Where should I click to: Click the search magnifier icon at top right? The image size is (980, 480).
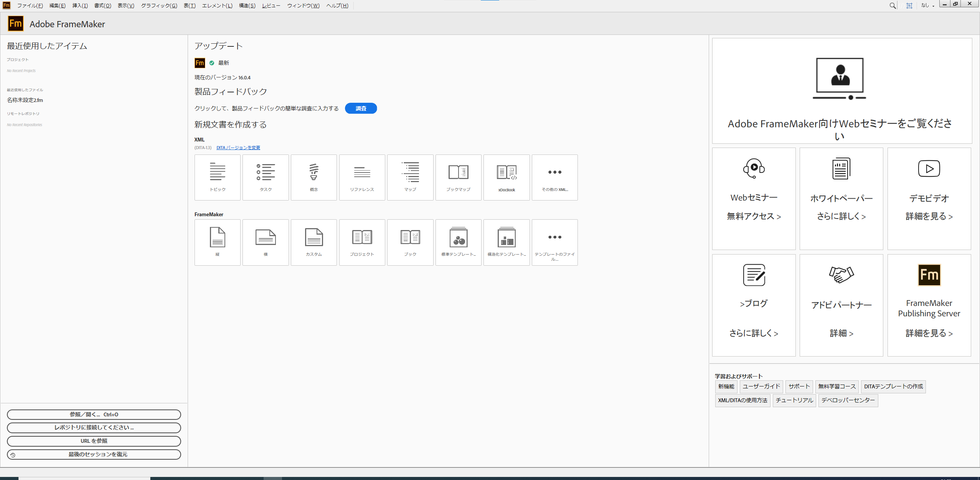tap(893, 5)
